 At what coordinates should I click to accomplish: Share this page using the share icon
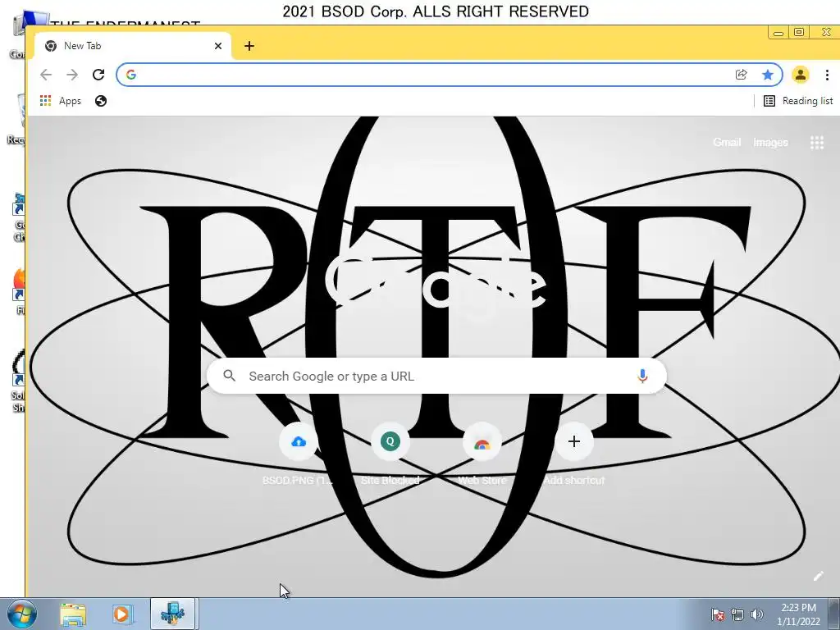coord(742,75)
